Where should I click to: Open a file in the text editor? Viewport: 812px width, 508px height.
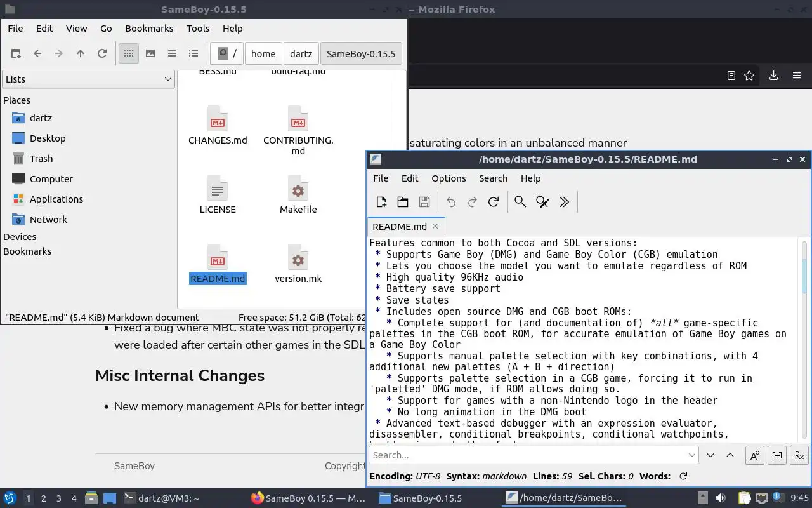(x=403, y=202)
